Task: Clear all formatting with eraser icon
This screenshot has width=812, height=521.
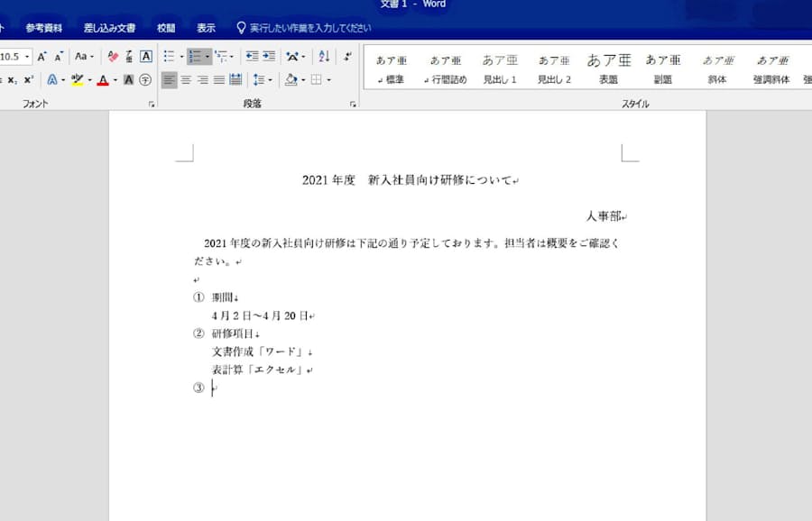Action: pyautogui.click(x=113, y=57)
